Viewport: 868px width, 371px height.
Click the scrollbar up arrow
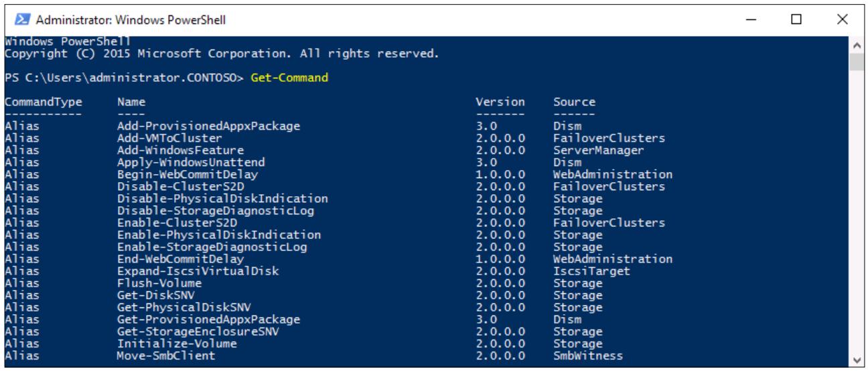(855, 46)
